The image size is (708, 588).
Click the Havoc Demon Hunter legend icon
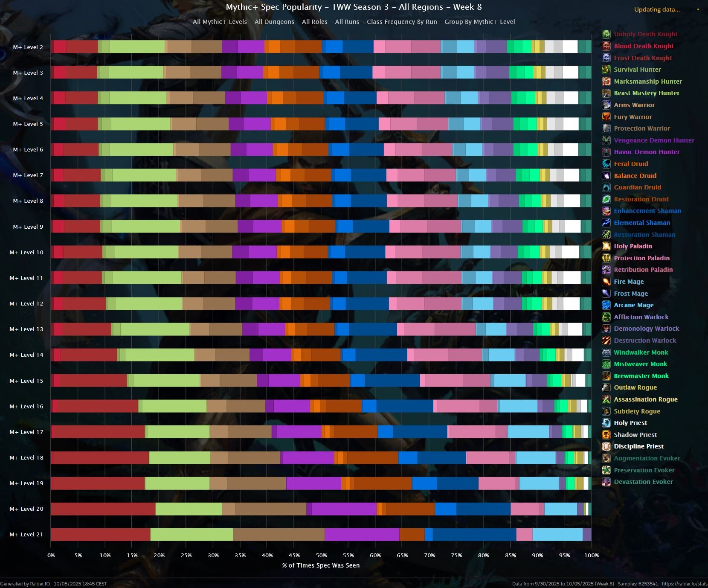606,152
